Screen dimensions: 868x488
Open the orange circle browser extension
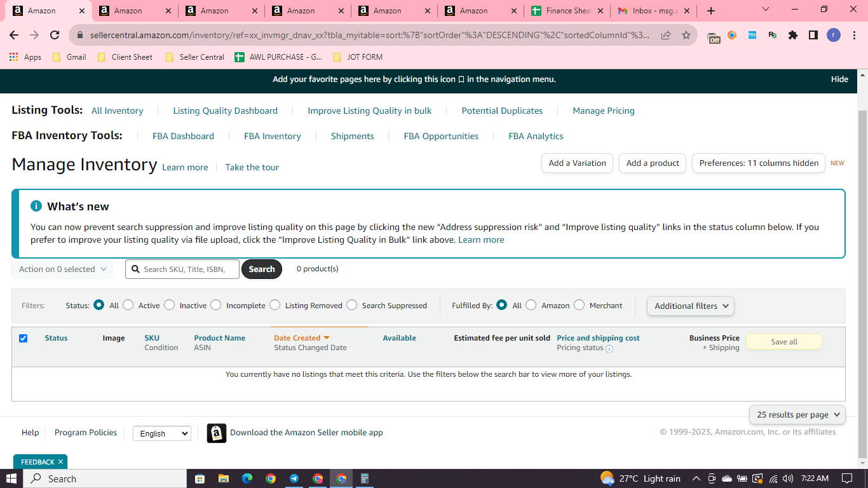point(732,36)
